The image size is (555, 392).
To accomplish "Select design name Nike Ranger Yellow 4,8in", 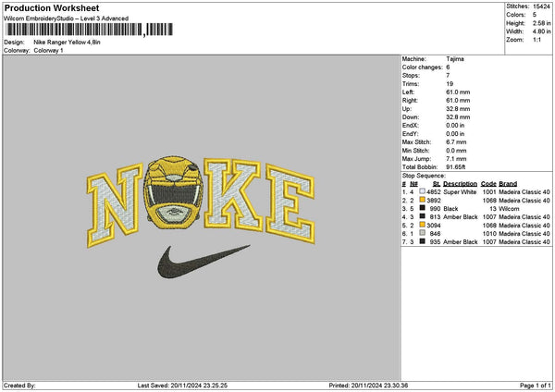I will tap(67, 43).
